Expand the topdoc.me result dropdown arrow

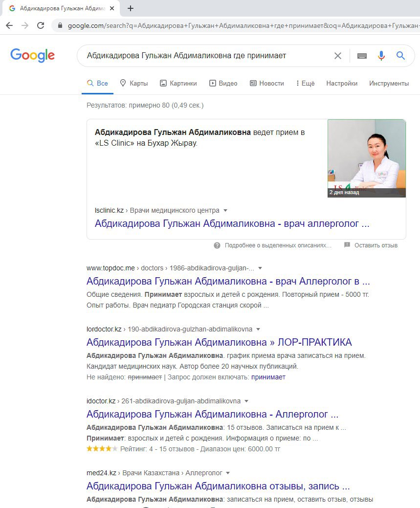pyautogui.click(x=260, y=268)
